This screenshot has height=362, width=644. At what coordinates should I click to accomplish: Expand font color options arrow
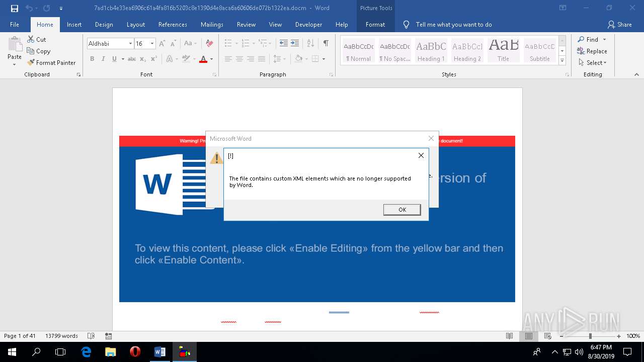point(211,59)
